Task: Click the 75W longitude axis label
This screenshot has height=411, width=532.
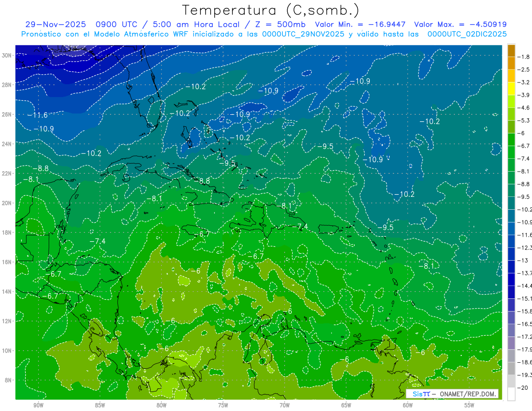Action: click(223, 405)
